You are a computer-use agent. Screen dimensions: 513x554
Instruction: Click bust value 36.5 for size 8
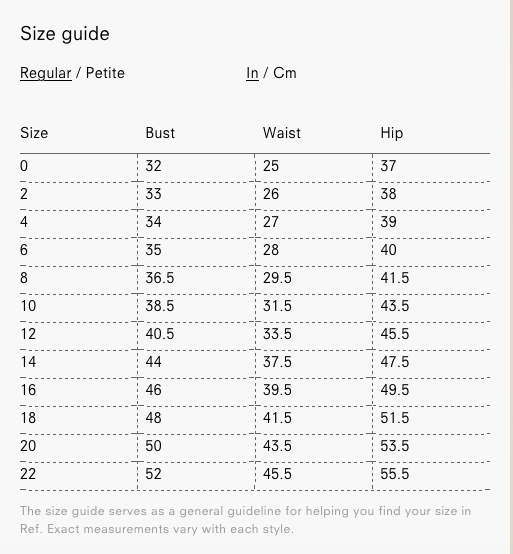160,278
